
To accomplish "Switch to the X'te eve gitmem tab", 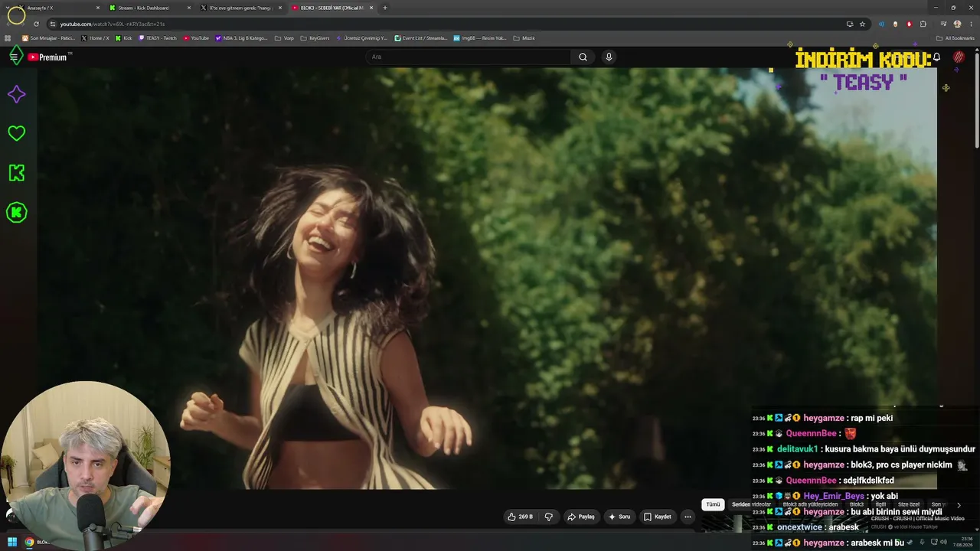I will (x=240, y=8).
